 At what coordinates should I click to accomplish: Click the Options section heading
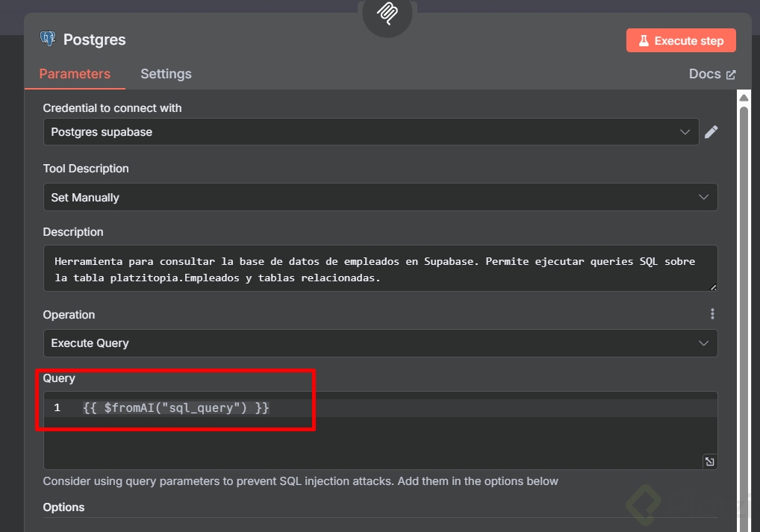(x=63, y=507)
